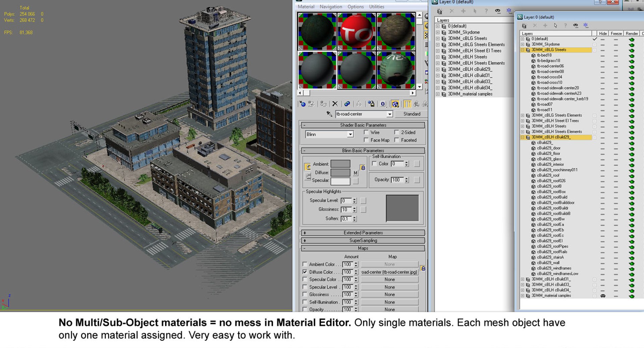Enable the Faceted checkbox

(x=397, y=140)
